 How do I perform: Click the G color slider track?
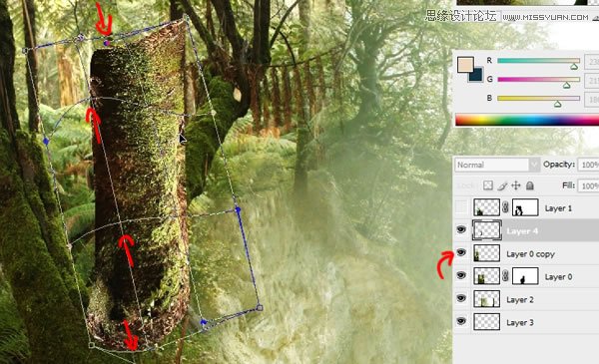coord(539,80)
